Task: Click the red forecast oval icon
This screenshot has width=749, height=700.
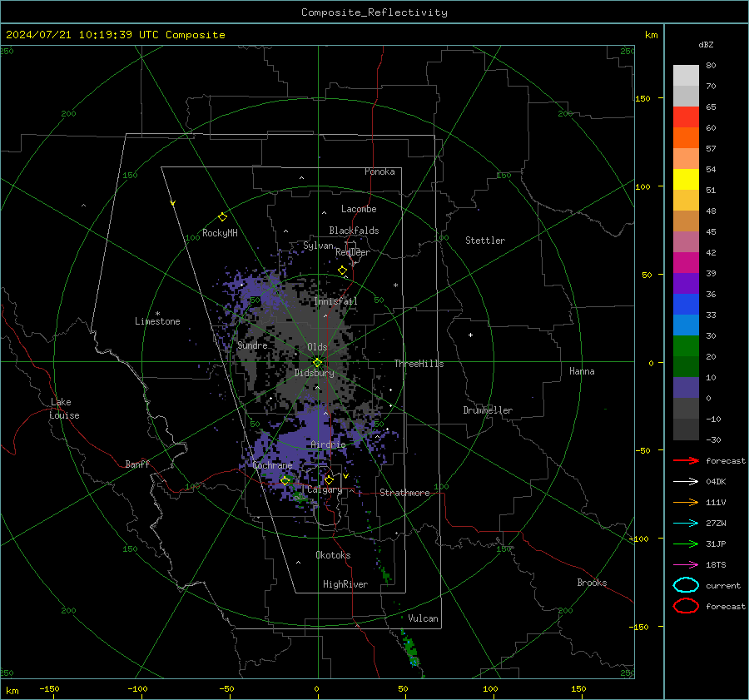Action: coord(686,606)
